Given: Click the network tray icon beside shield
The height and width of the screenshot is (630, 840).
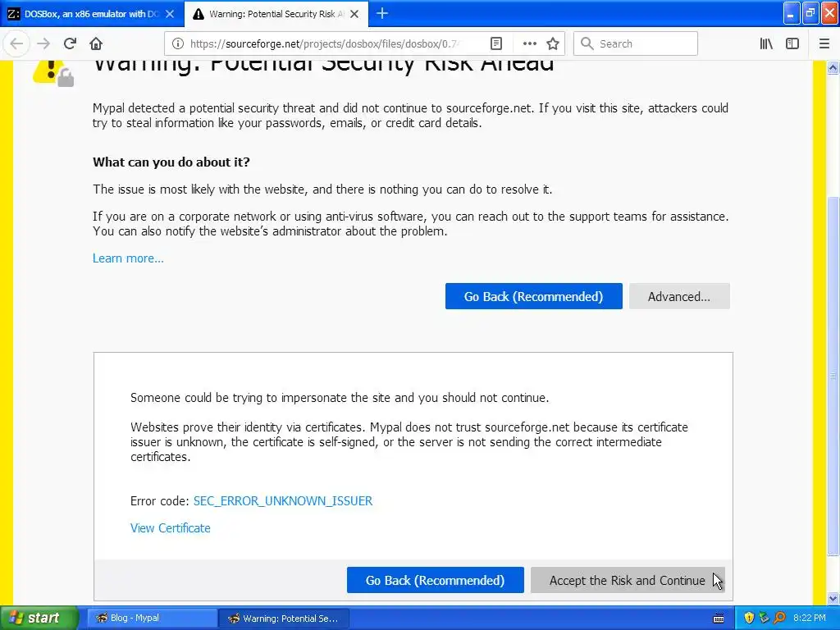Looking at the screenshot, I should 765,619.
